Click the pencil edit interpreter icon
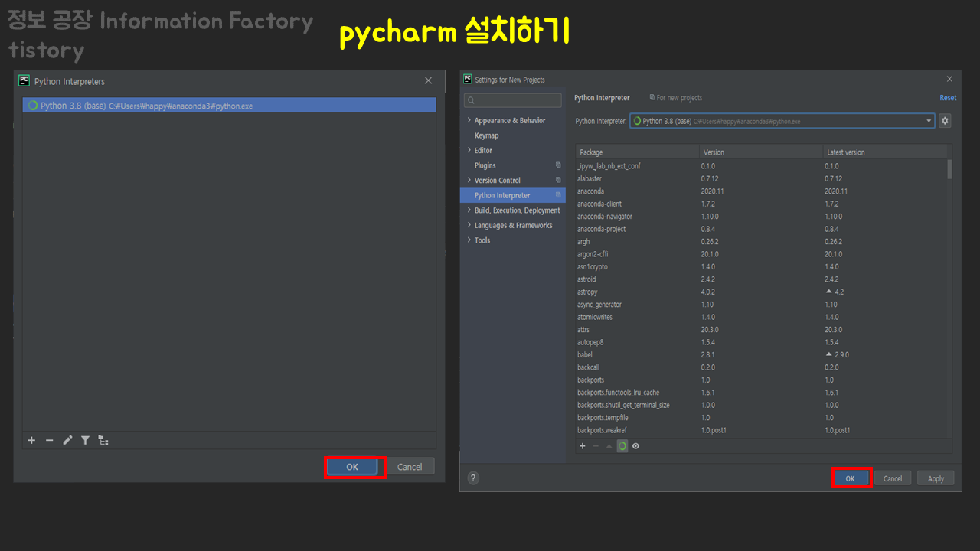 (67, 440)
